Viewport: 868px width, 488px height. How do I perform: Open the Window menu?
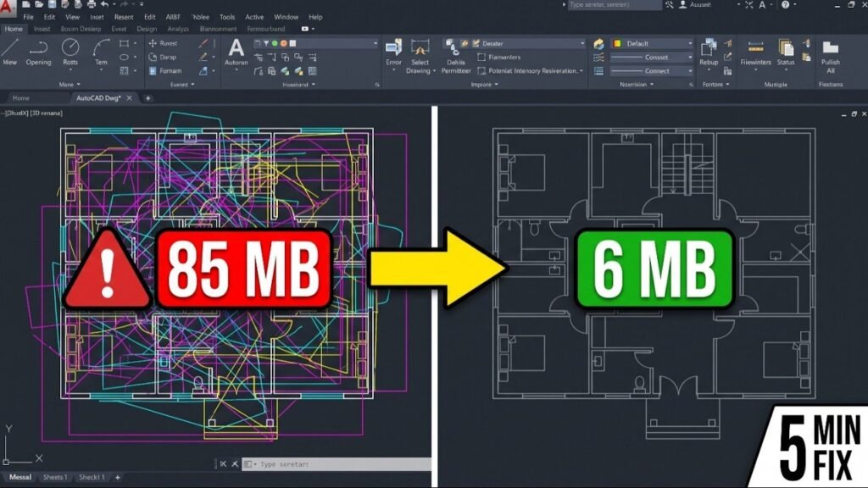287,17
